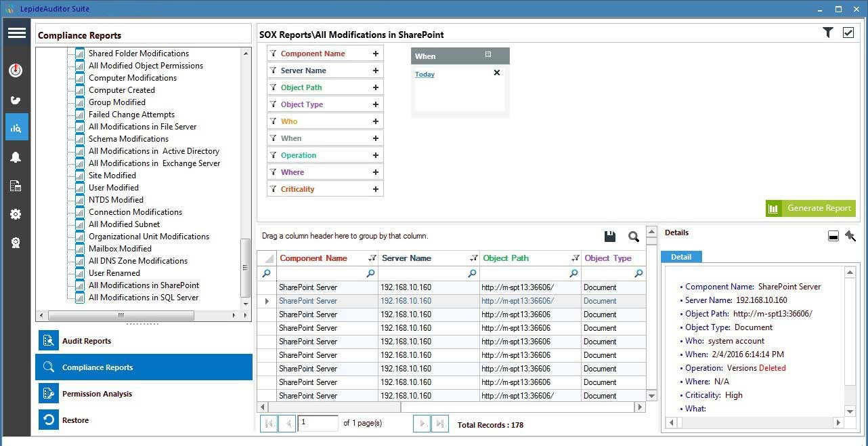Select the highlighted reports icon in sidebar

click(16, 127)
